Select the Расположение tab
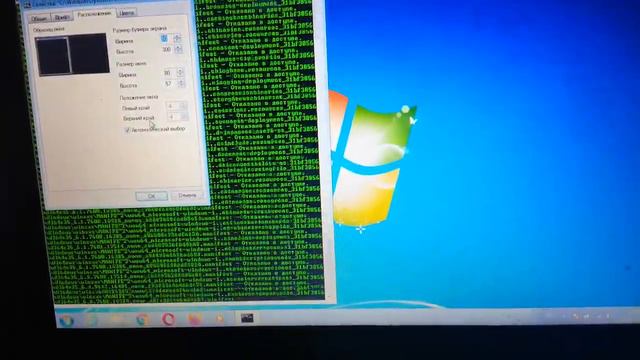640x360 pixels. pos(94,14)
